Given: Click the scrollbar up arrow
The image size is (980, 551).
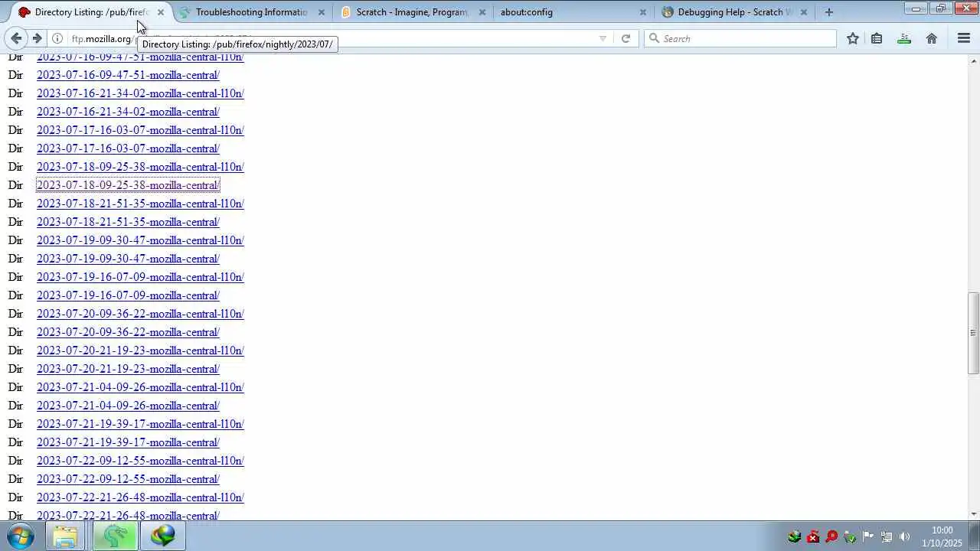Looking at the screenshot, I should (x=973, y=60).
